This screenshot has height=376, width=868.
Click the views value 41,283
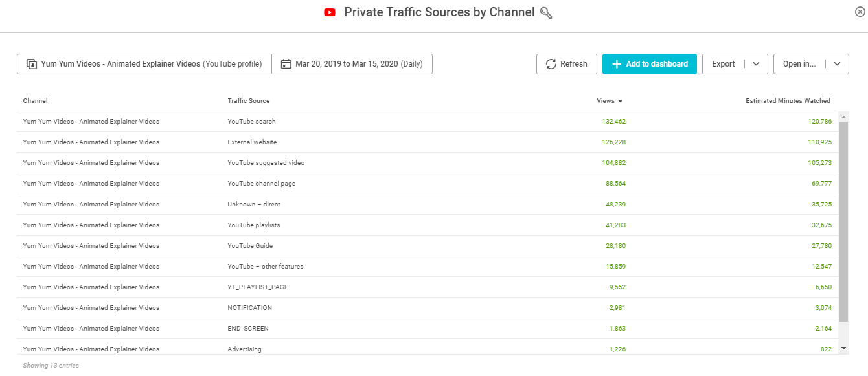(x=615, y=225)
